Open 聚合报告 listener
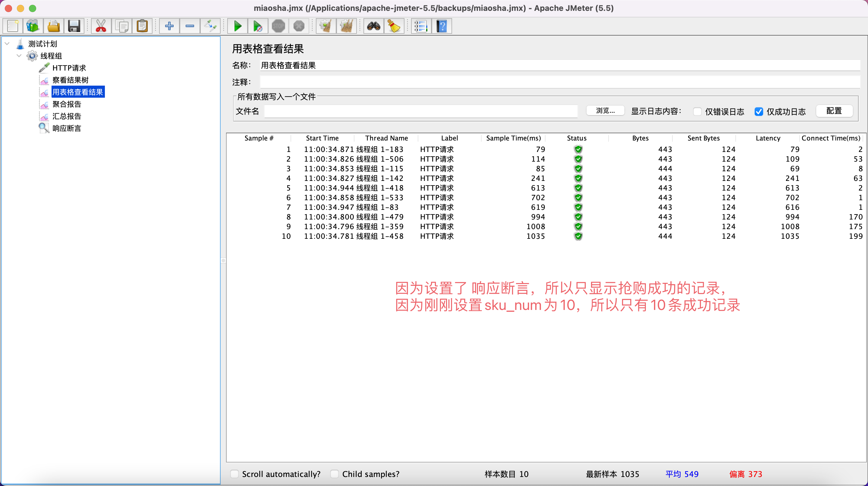The image size is (868, 486). point(67,104)
